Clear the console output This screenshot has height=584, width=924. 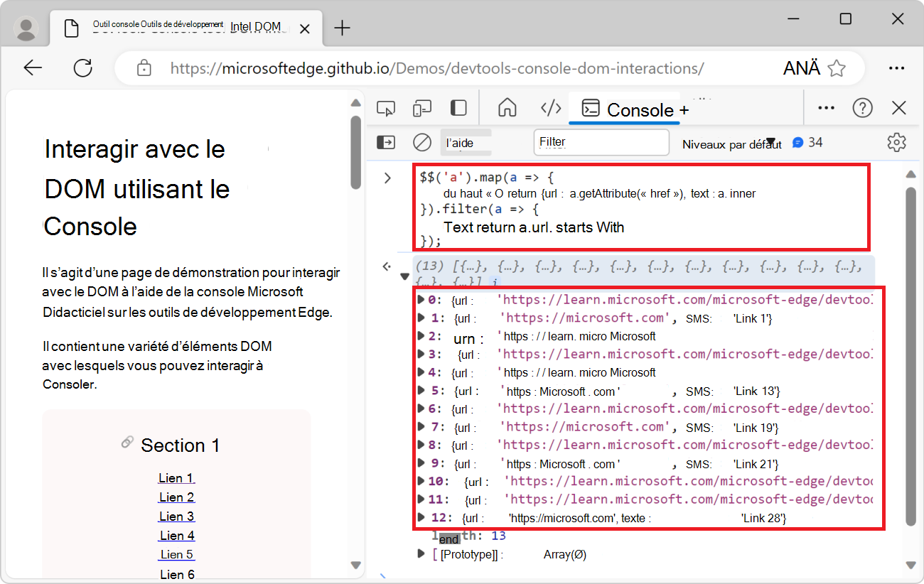422,142
